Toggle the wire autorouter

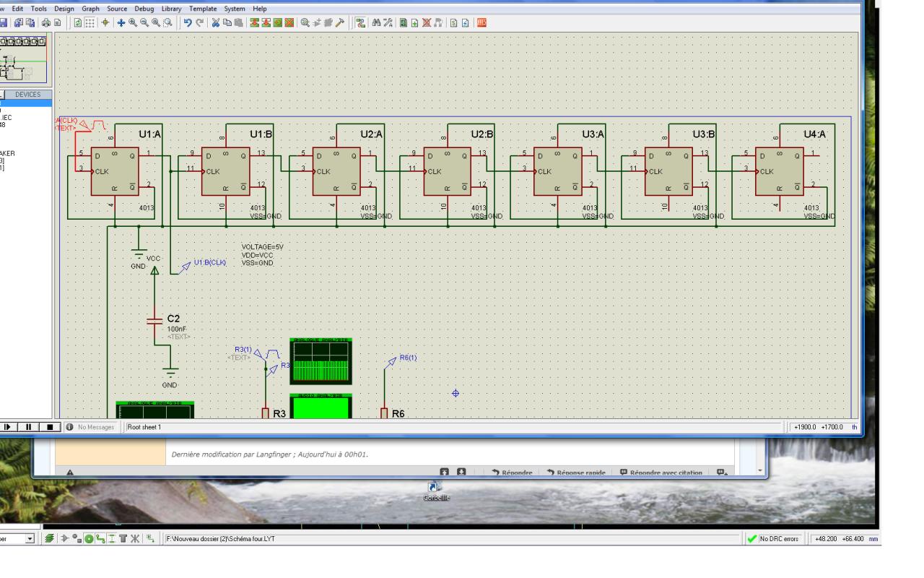coord(359,22)
